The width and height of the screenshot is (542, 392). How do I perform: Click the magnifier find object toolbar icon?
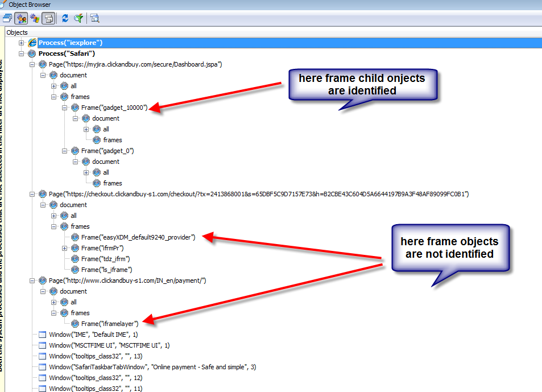click(x=95, y=18)
